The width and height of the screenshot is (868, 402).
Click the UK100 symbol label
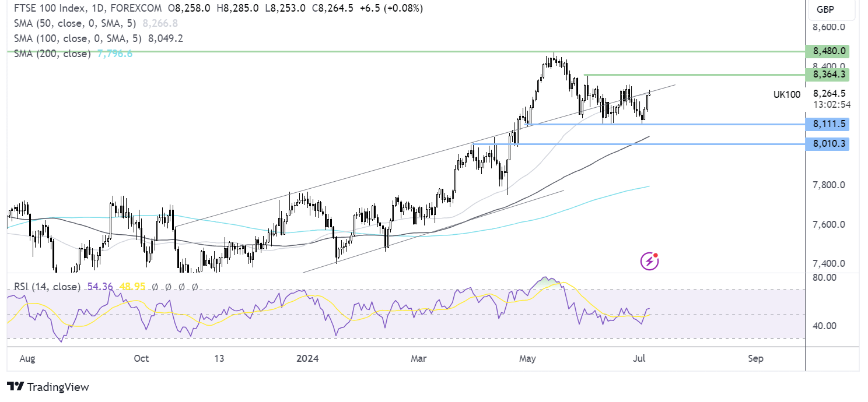point(786,94)
